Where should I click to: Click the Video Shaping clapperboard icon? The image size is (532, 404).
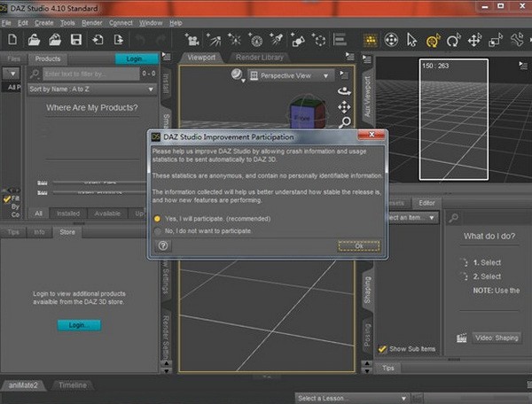coord(461,338)
